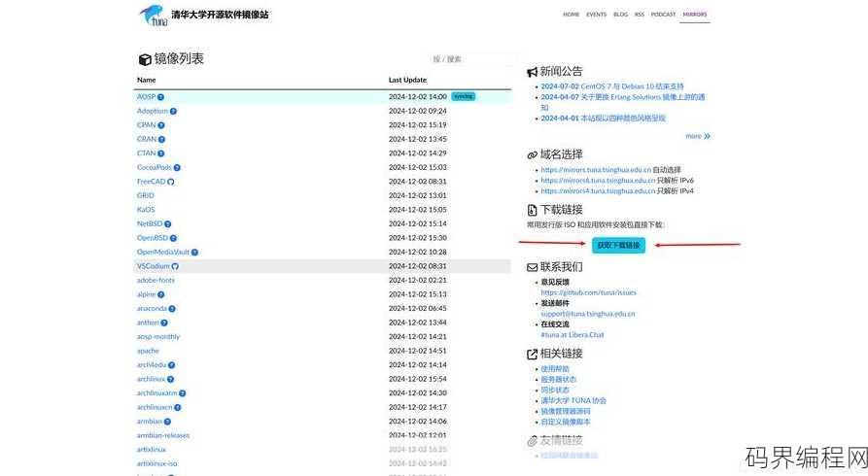This screenshot has width=868, height=476.
Task: Open the help icon beside AOSP
Action: pyautogui.click(x=160, y=97)
